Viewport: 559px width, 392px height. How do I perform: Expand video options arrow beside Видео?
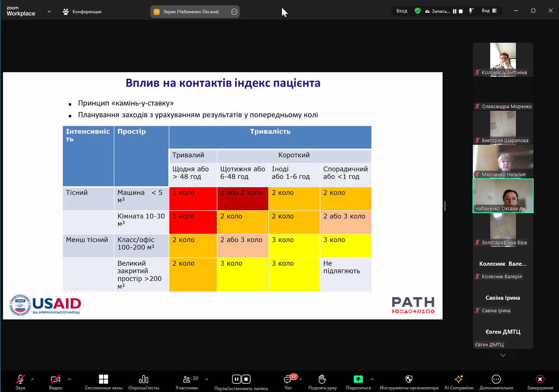pyautogui.click(x=70, y=379)
